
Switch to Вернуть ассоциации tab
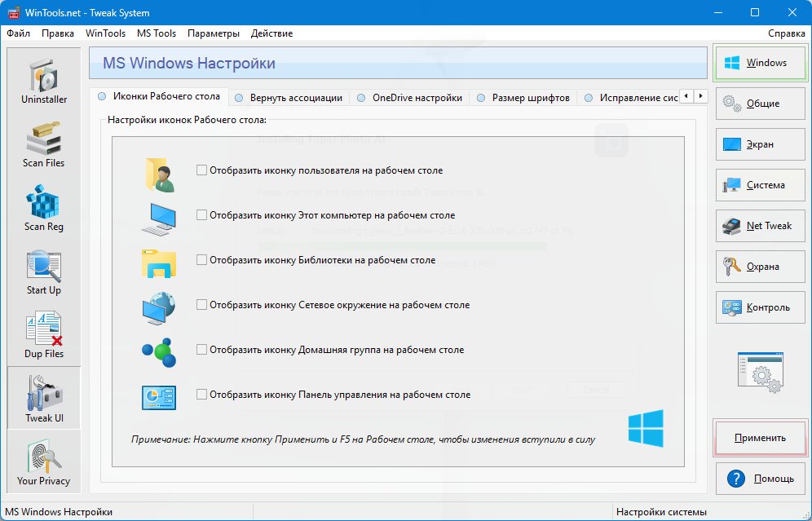(x=289, y=98)
